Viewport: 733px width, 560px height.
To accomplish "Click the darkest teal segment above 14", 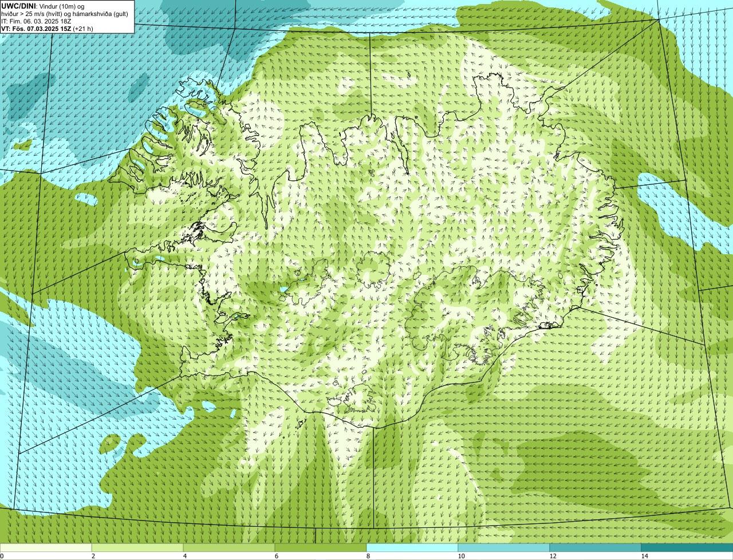I will pos(687,548).
